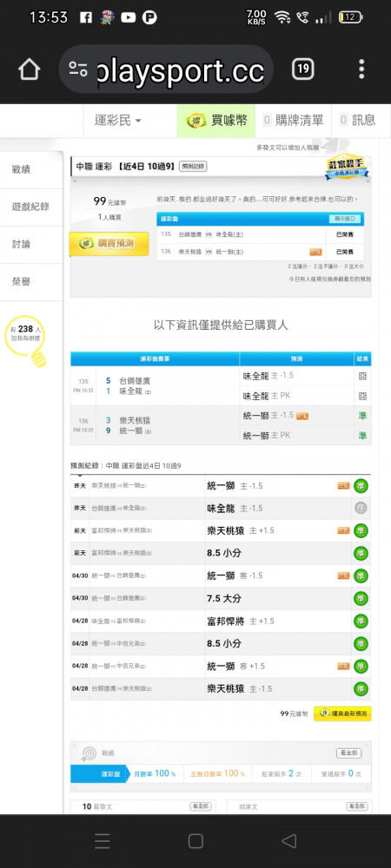Click green 準 icon on 前天 8.5 小分 row
391x868 pixels.
point(361,553)
